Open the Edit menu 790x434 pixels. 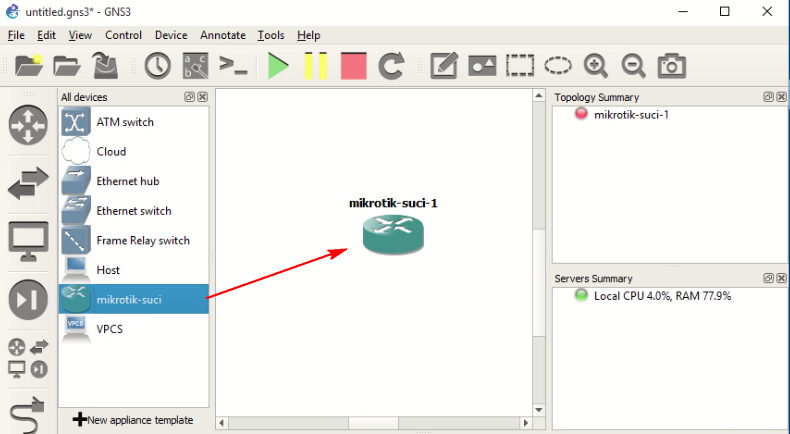click(x=46, y=35)
